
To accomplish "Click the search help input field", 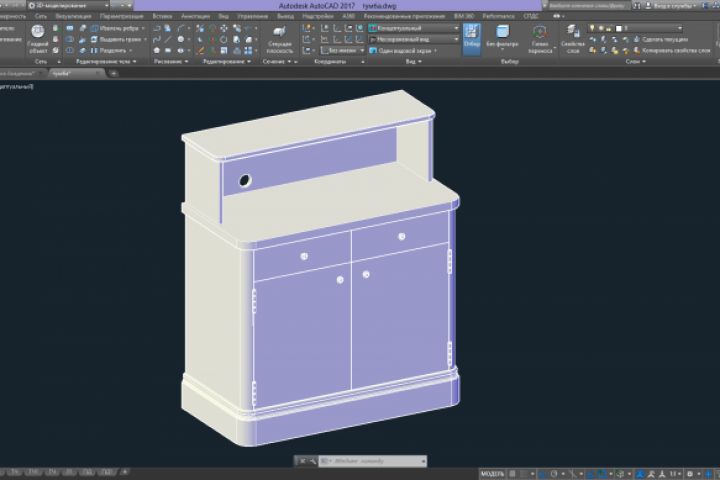I will (x=587, y=6).
